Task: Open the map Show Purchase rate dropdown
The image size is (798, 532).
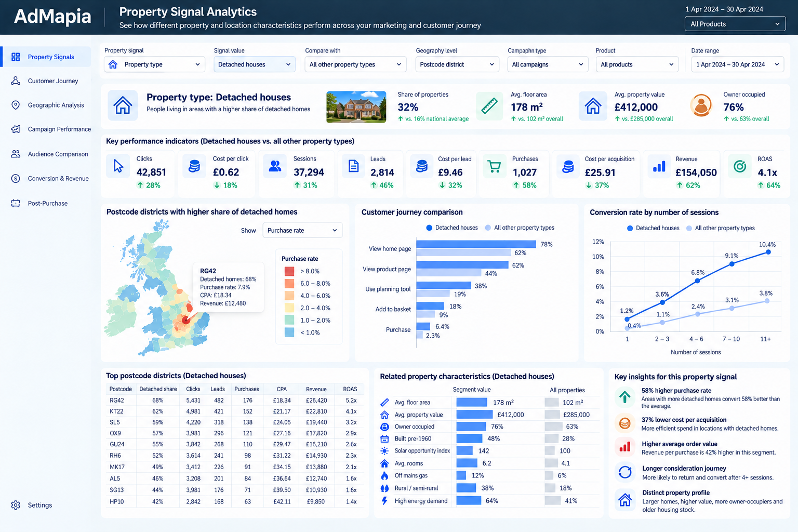Action: pyautogui.click(x=302, y=230)
